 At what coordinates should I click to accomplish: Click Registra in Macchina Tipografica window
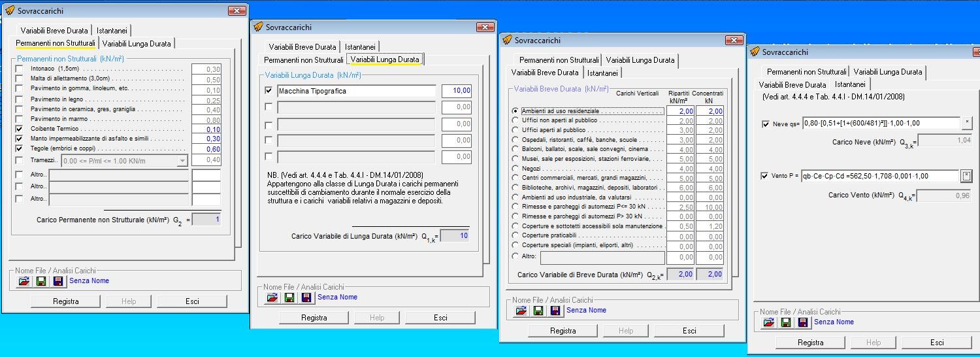click(x=314, y=318)
